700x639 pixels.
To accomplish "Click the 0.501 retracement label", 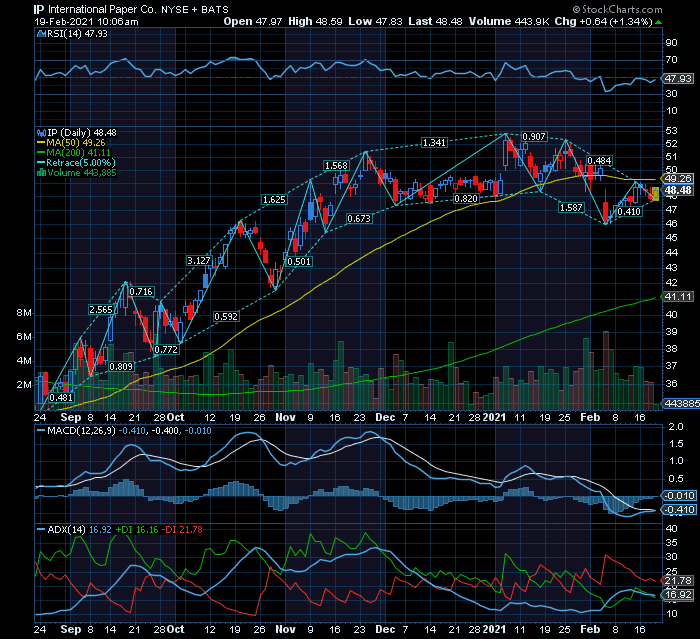I will [299, 262].
